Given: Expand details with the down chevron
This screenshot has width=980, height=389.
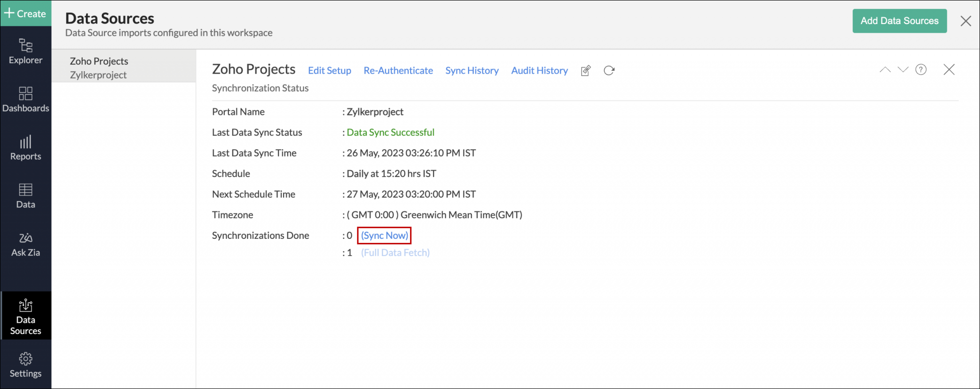Looking at the screenshot, I should point(903,70).
